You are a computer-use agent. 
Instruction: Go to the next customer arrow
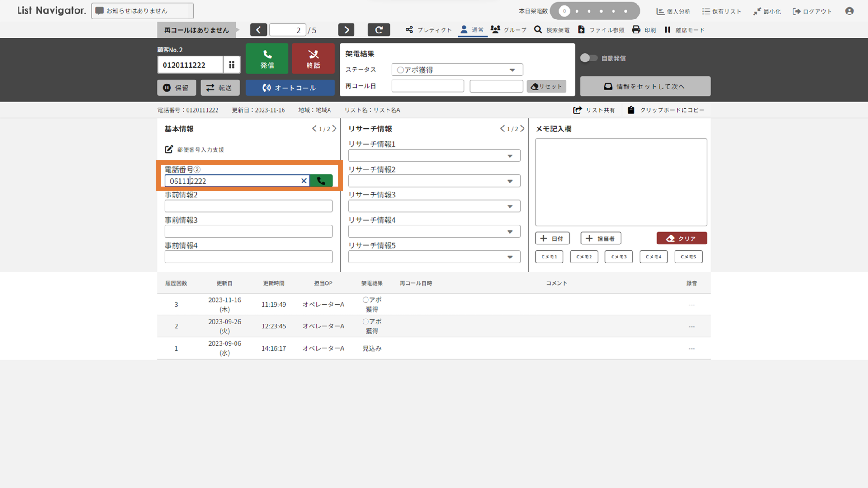pos(346,30)
